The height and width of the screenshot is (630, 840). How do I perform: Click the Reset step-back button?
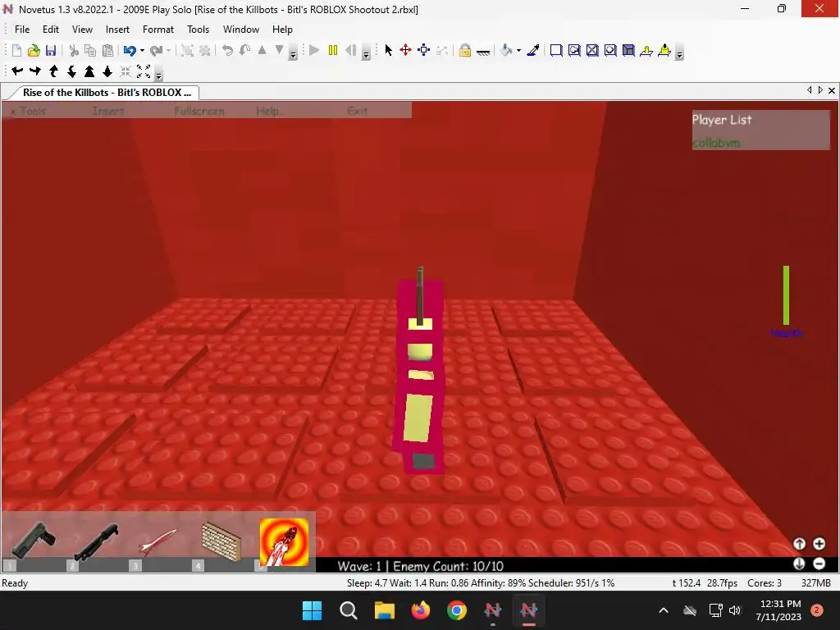tap(351, 50)
